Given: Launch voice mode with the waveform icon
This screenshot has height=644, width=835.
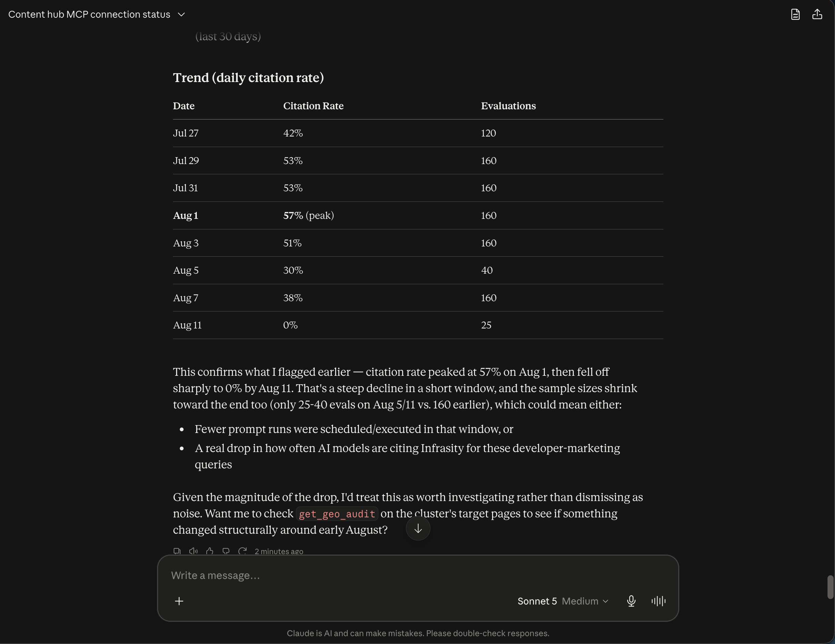Looking at the screenshot, I should (x=658, y=601).
